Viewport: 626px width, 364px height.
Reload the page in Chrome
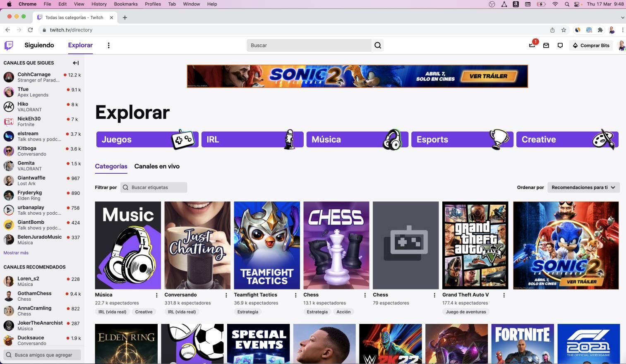tap(30, 30)
